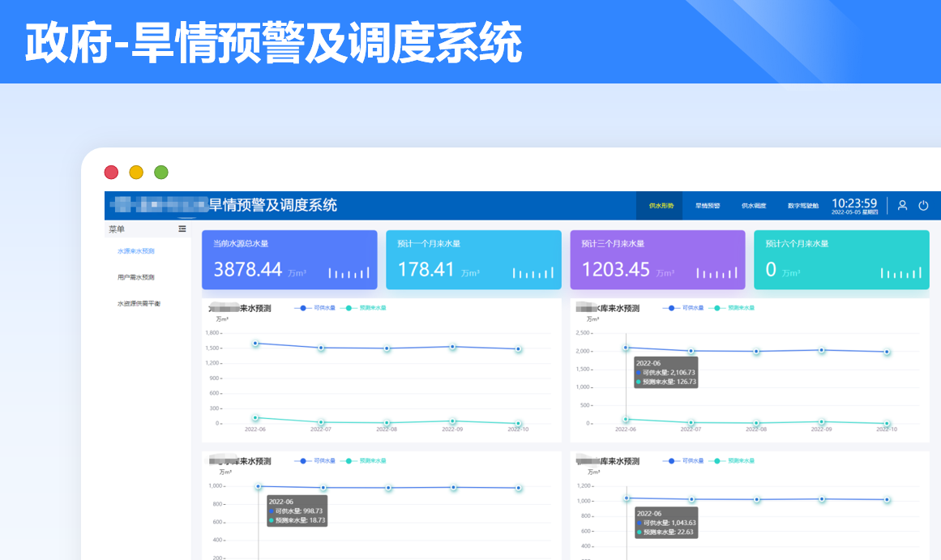The image size is (941, 560).
Task: Open the 预计六个月来水量 0 card
Action: point(841,260)
